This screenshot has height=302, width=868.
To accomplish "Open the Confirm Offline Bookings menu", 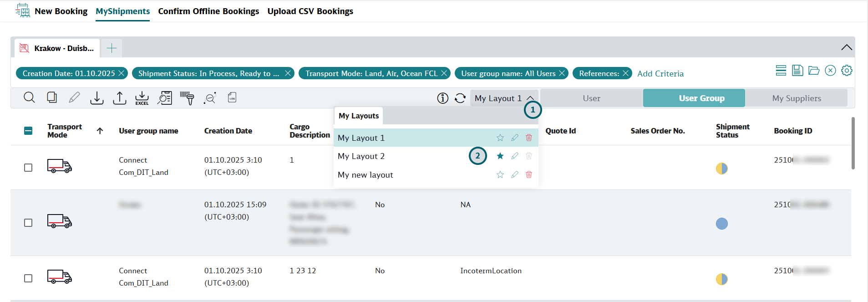I will pyautogui.click(x=208, y=11).
